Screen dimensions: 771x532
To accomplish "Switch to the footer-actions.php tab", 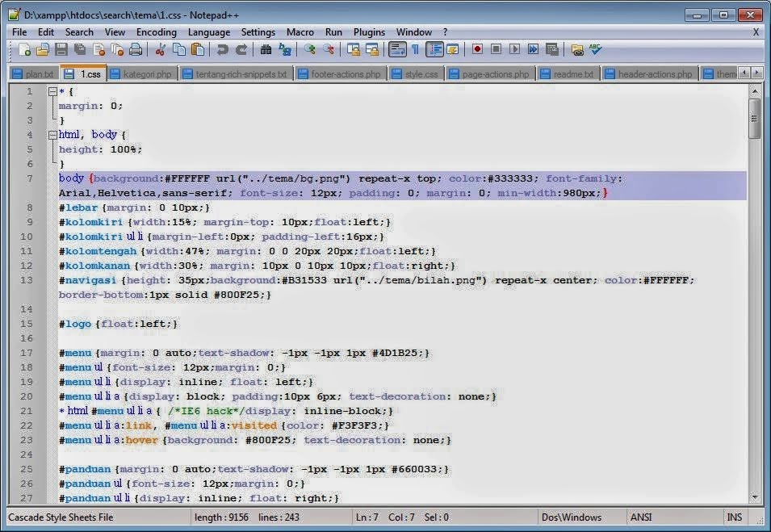I will (x=340, y=73).
